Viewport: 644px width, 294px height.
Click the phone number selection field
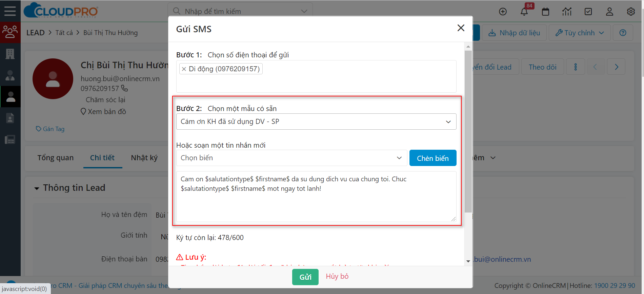click(316, 76)
